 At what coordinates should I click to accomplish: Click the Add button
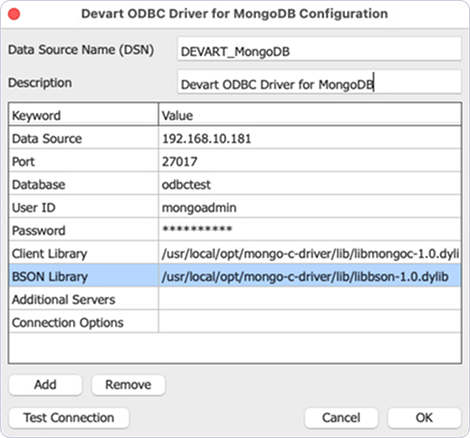[45, 385]
